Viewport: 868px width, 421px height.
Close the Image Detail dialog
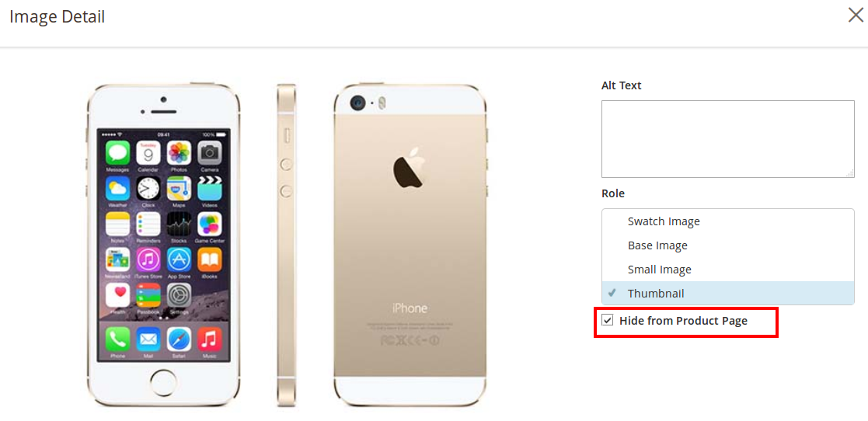(x=855, y=15)
